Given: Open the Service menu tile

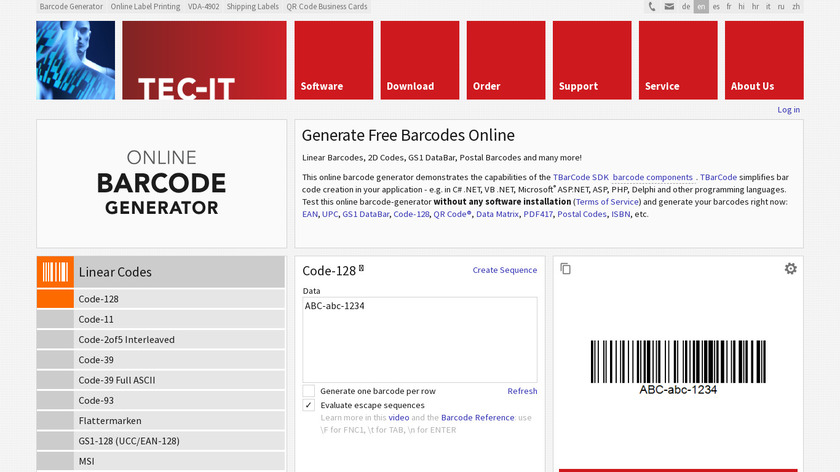Looking at the screenshot, I should coord(678,60).
